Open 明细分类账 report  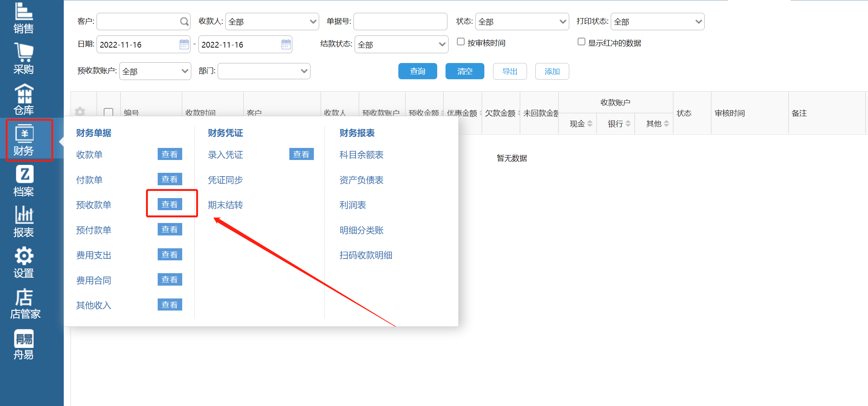point(361,230)
